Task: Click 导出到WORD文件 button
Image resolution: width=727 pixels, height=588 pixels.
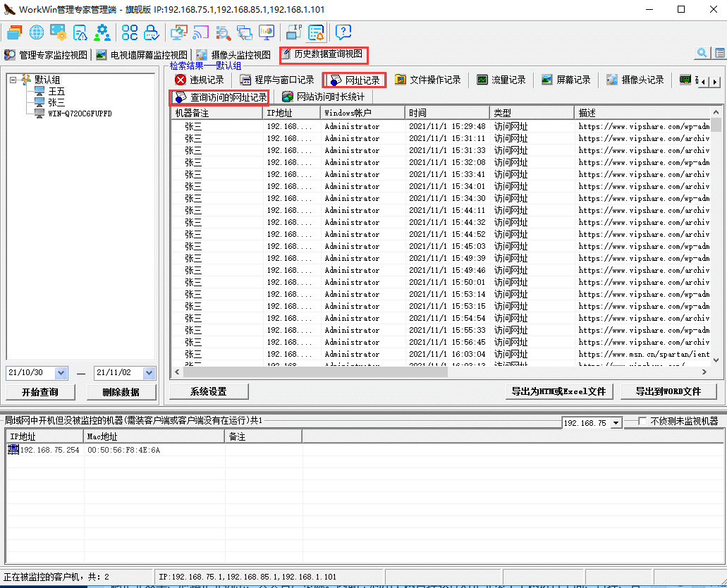Action: (668, 392)
